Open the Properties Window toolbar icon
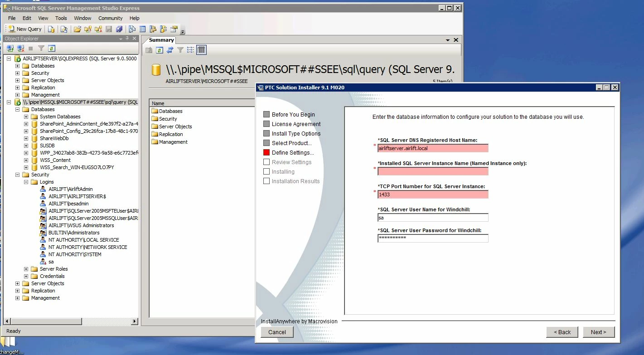This screenshot has height=355, width=644. 174,29
